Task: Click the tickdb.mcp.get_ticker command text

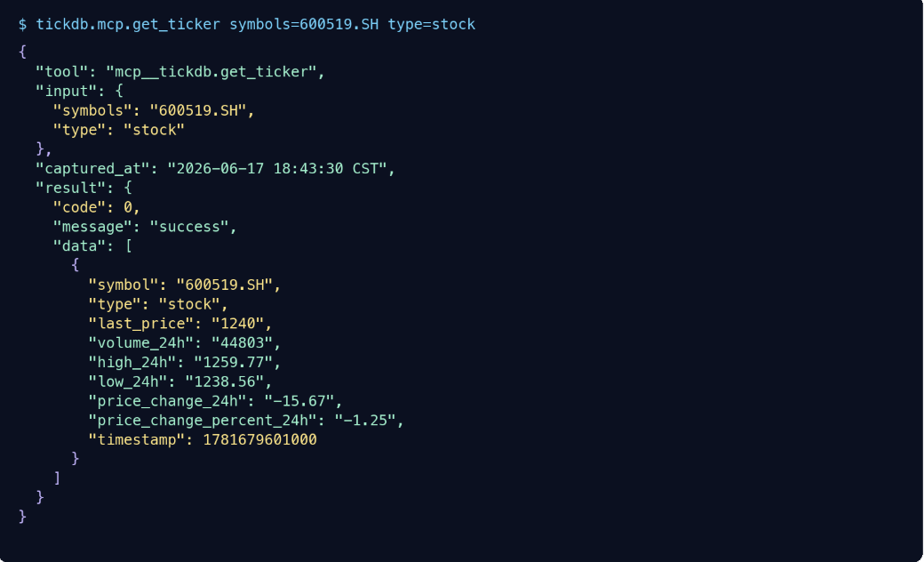Action: pos(128,24)
